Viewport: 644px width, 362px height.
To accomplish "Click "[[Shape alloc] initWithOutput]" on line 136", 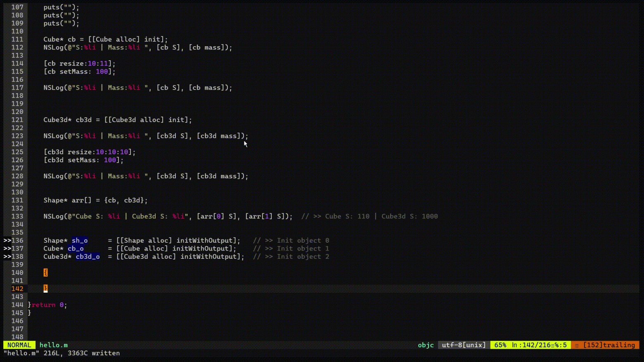I will [x=176, y=241].
